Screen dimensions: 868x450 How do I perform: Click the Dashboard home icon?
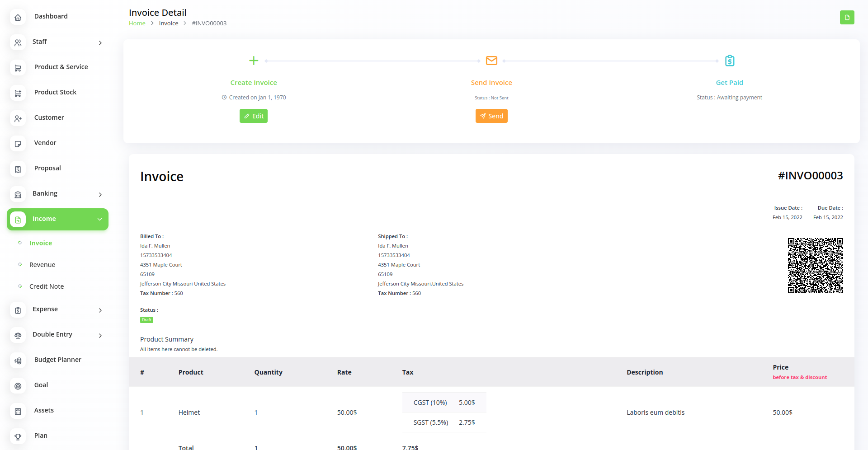pos(18,17)
